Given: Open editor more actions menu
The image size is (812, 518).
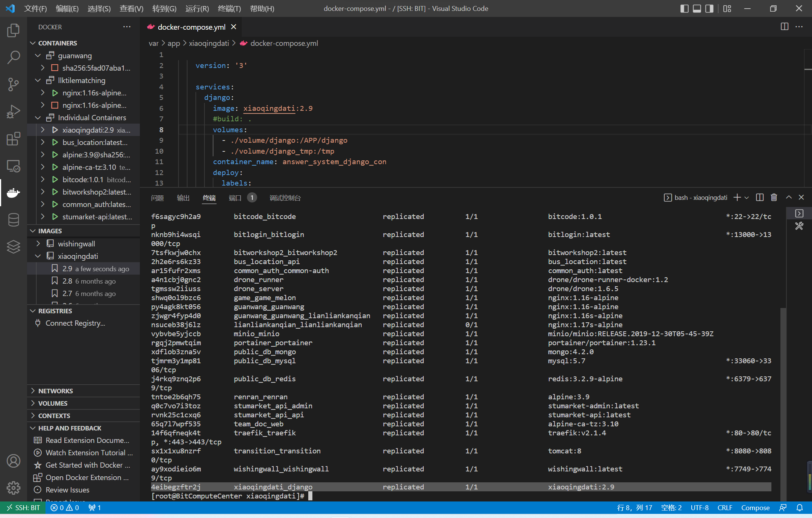Looking at the screenshot, I should [x=799, y=27].
